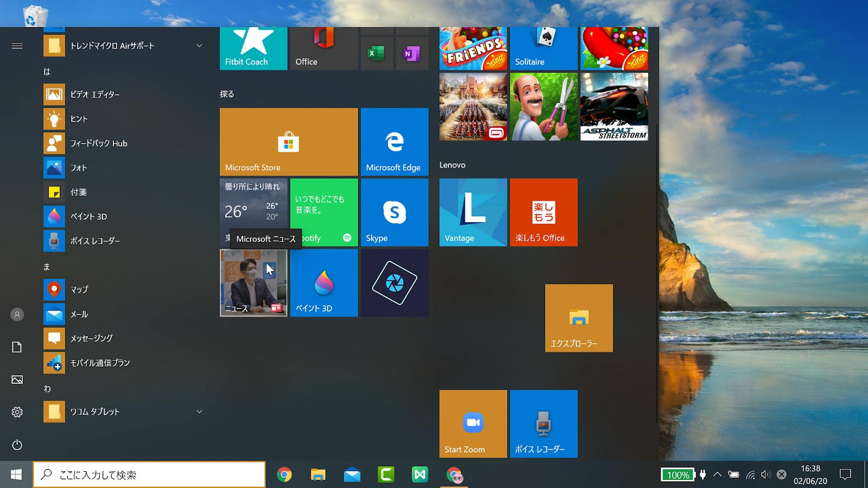Expand トレンドマイクロ Airサポート folder
This screenshot has width=868, height=488.
pos(125,46)
